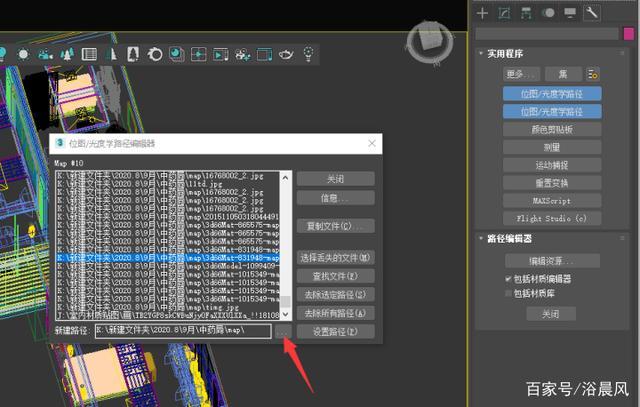Click the 去除选定路径(S) button

pos(336,295)
